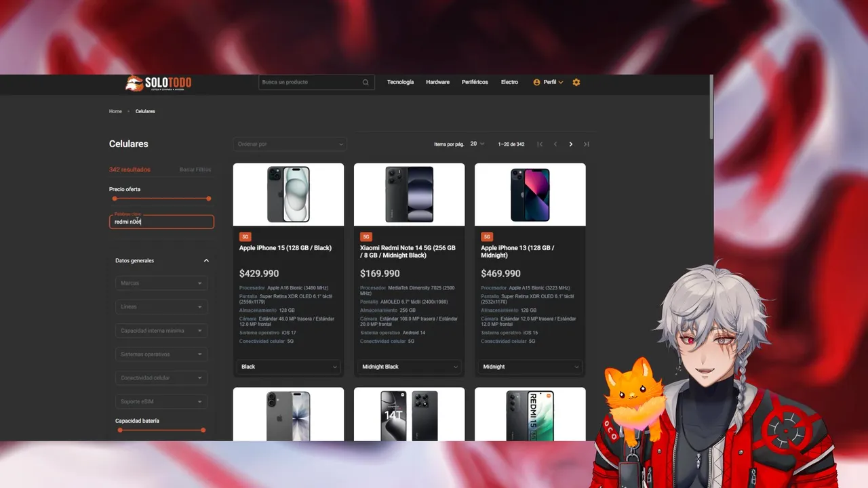
Task: Click '1–20 de 342' page range text
Action: (x=511, y=144)
